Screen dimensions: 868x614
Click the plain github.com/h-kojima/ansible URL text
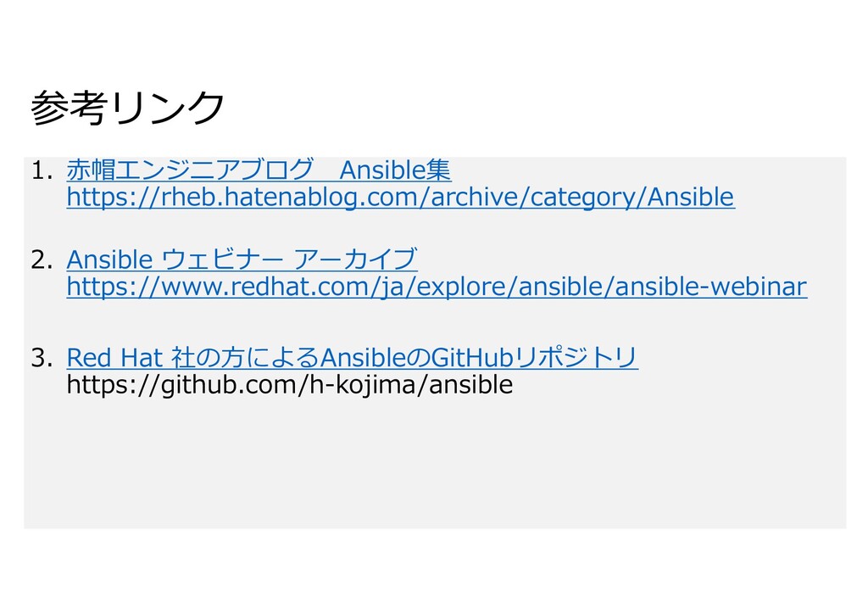pos(290,385)
